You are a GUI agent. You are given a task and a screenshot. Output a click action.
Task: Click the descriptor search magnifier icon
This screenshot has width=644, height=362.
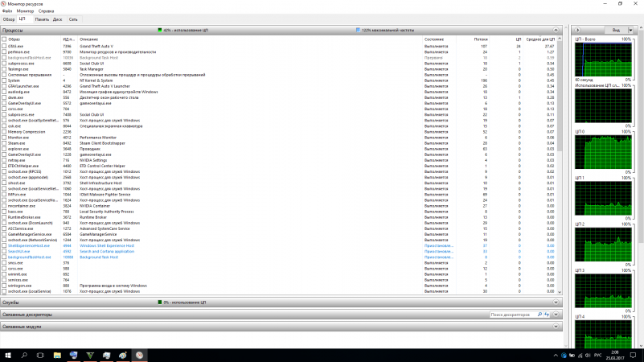pyautogui.click(x=539, y=315)
